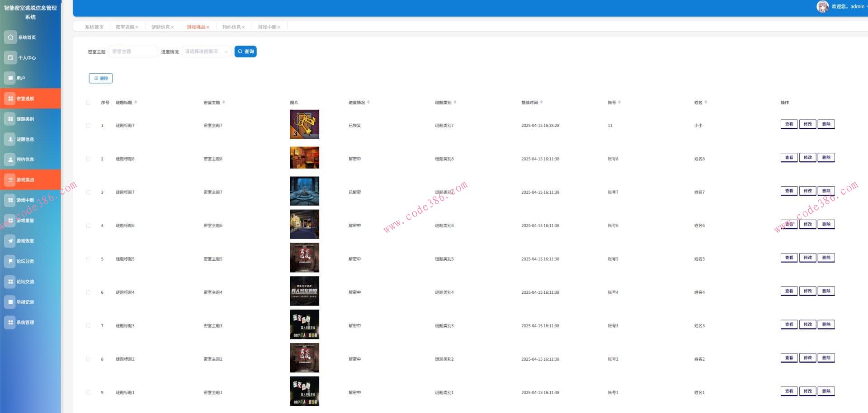Open the key image thumbnail in row 1
This screenshot has height=413, width=868.
click(304, 124)
